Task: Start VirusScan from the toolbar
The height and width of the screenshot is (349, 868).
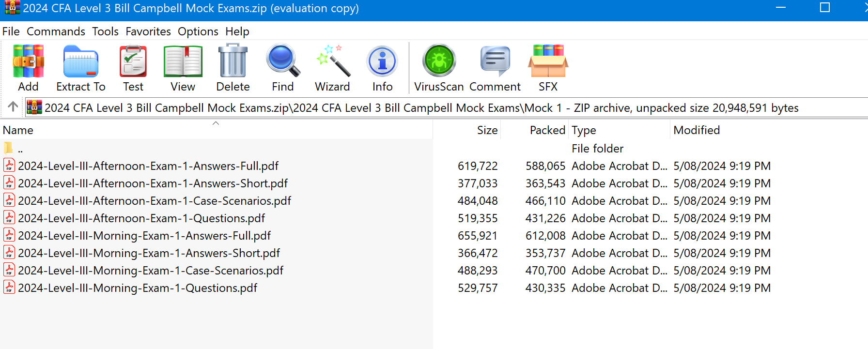Action: click(x=439, y=62)
